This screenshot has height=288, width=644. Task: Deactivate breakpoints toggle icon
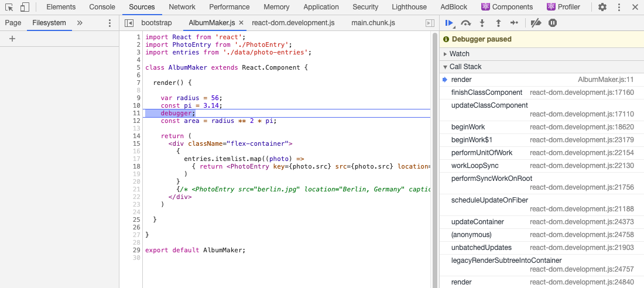pyautogui.click(x=536, y=23)
